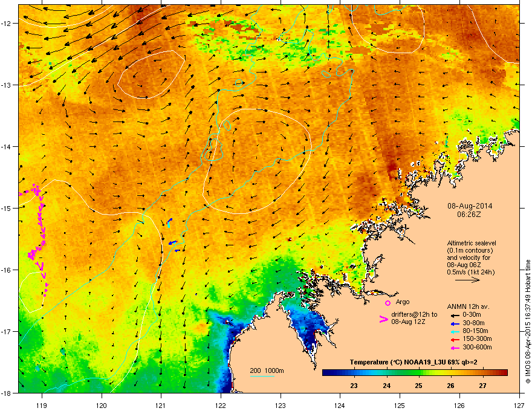Select the black 0-30m arrow in legend
Viewport: 532px width, 411px height.
pos(455,316)
